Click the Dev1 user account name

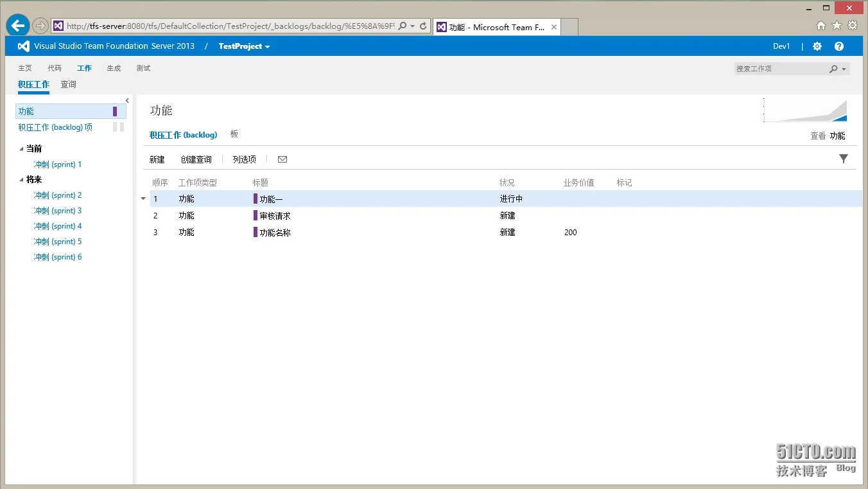click(781, 46)
